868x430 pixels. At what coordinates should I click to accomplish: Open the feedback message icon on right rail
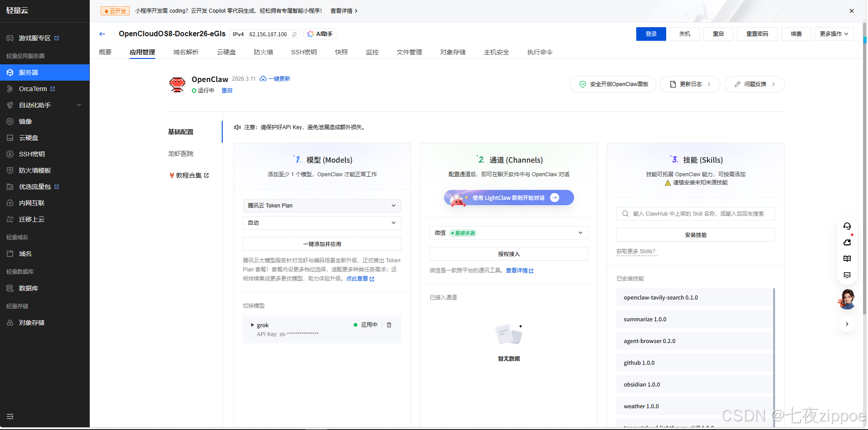847,275
